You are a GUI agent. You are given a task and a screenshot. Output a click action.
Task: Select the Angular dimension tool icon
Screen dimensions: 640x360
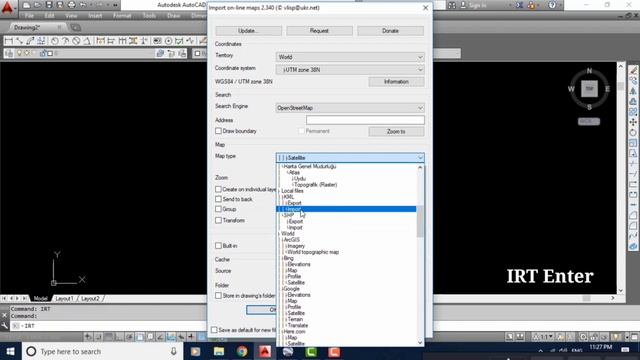click(x=87, y=41)
